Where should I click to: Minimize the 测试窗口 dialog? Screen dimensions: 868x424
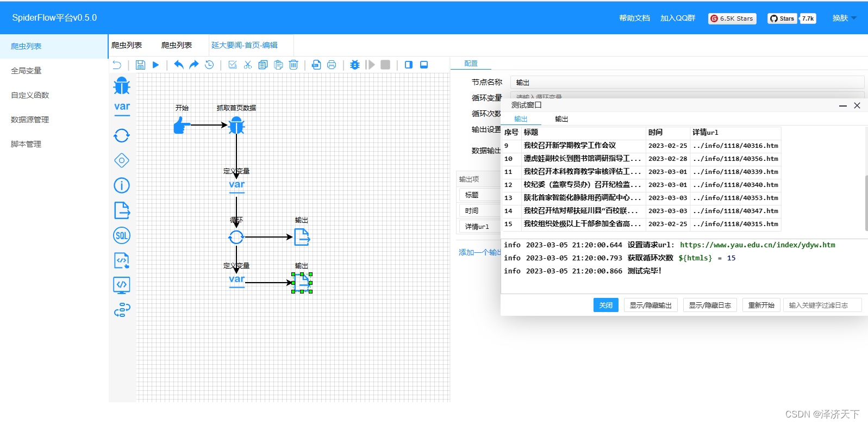[842, 105]
